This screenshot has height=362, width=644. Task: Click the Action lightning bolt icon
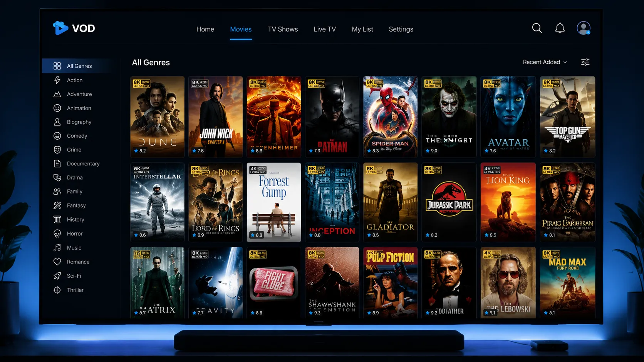(57, 80)
